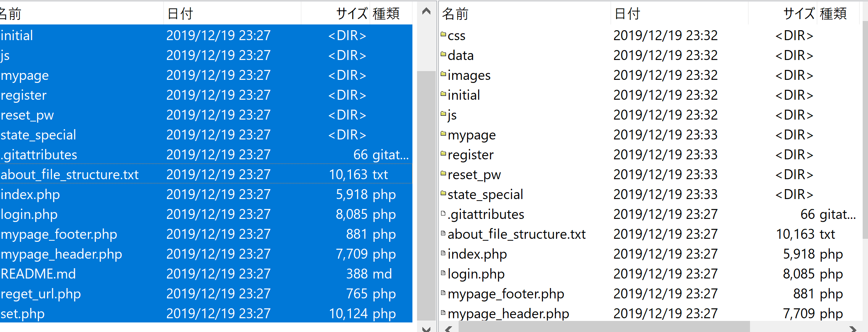Click the right pane horizontal scroll left arrow
The width and height of the screenshot is (868, 332).
449,328
